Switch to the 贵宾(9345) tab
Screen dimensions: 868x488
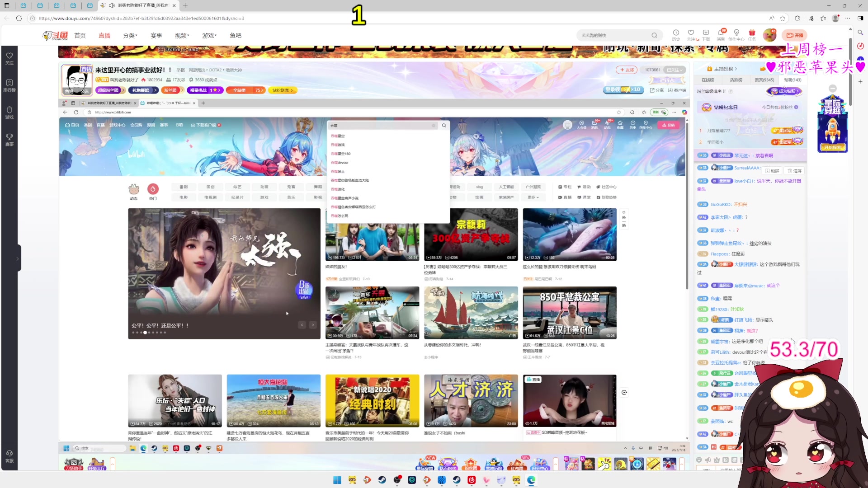(x=764, y=80)
